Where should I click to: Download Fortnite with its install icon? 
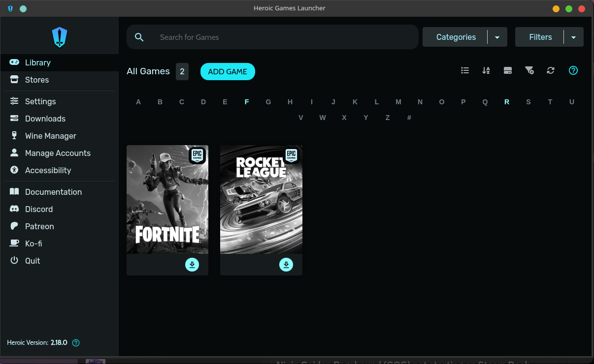192,265
